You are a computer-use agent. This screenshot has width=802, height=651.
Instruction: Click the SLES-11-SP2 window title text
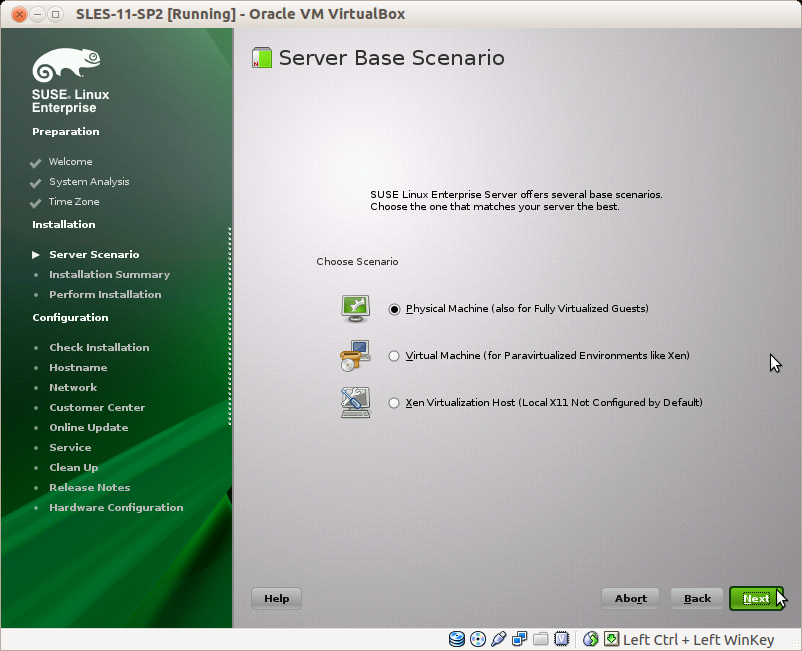240,14
